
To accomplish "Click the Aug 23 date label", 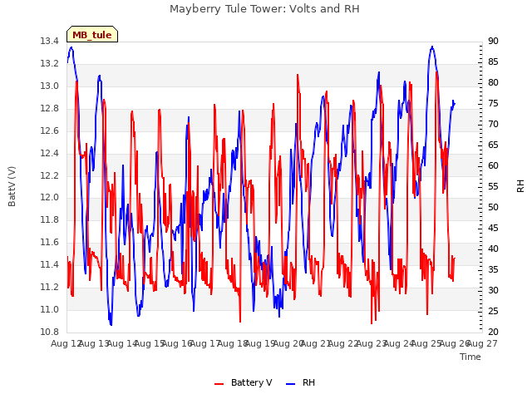I will coord(372,343).
